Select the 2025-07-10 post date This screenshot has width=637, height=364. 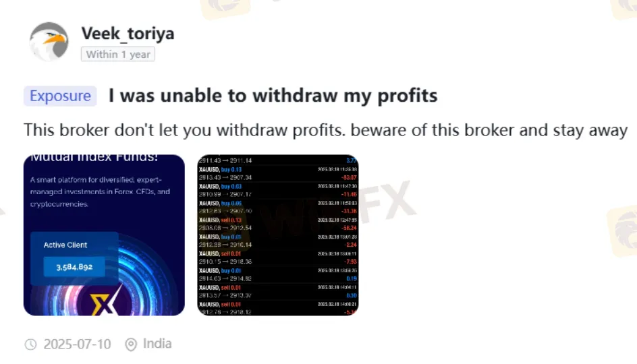coord(77,344)
